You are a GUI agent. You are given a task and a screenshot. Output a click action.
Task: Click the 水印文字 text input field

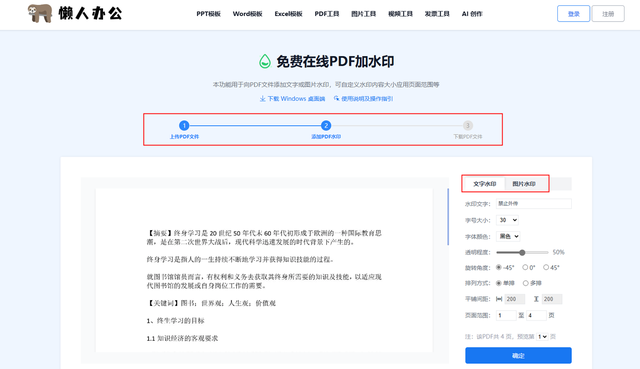(x=534, y=203)
